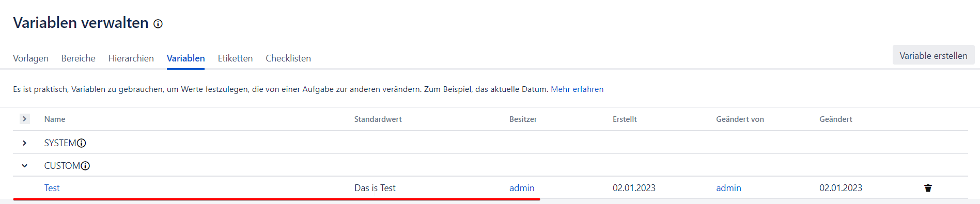Click the SYSTEM group info icon
980x204 pixels.
click(82, 143)
